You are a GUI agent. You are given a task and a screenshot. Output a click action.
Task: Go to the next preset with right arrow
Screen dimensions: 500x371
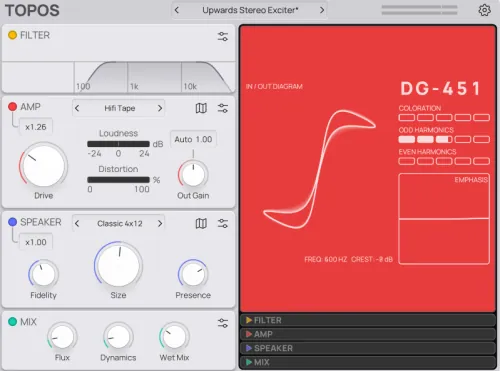322,10
